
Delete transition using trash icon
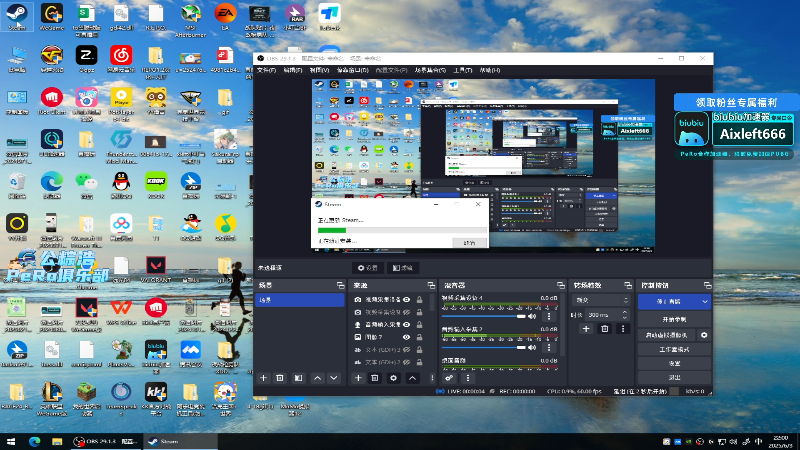pos(605,329)
